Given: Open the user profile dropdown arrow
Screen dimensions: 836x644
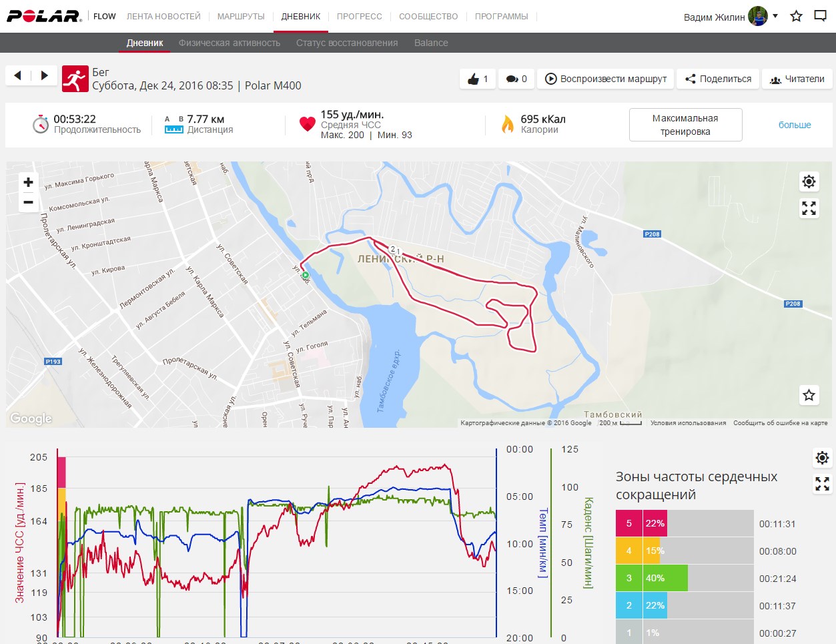Looking at the screenshot, I should [775, 16].
